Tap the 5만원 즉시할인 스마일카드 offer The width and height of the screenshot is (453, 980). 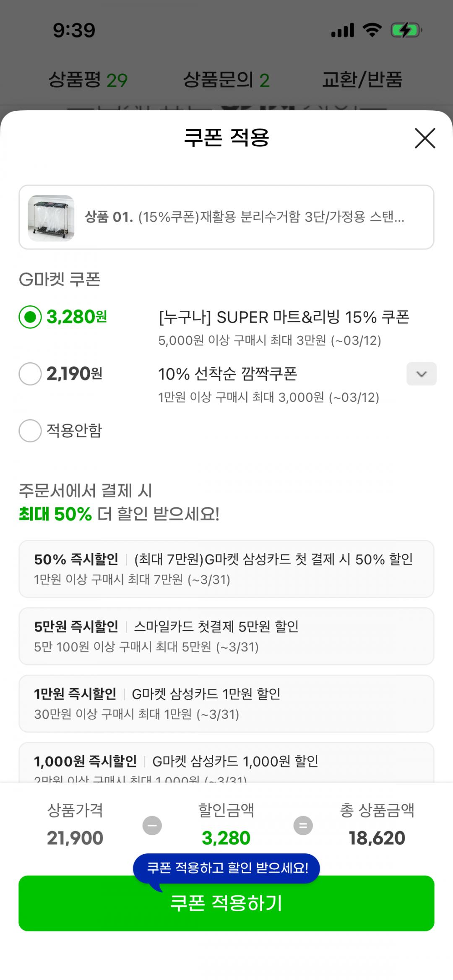coord(226,636)
